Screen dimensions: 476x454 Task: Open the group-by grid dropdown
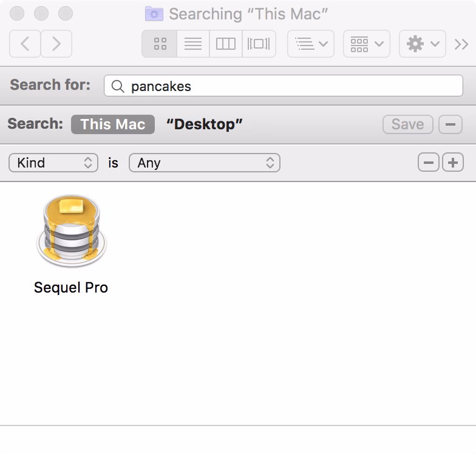[367, 44]
